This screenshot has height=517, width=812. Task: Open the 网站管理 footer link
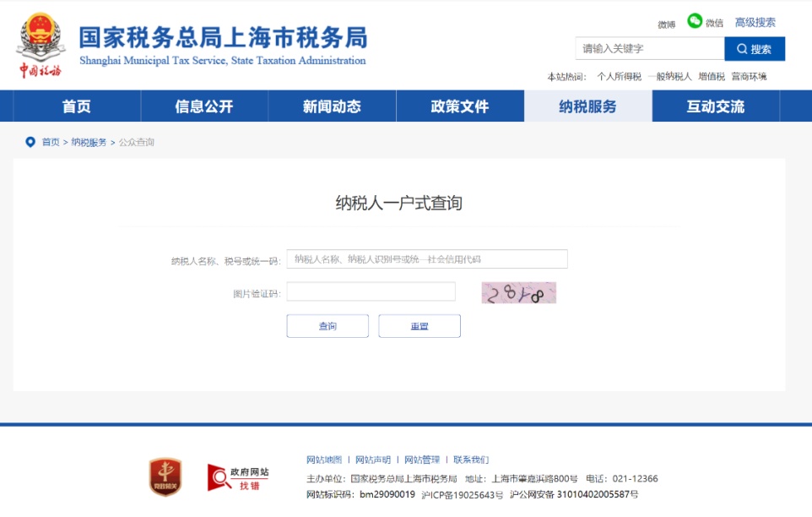click(422, 460)
